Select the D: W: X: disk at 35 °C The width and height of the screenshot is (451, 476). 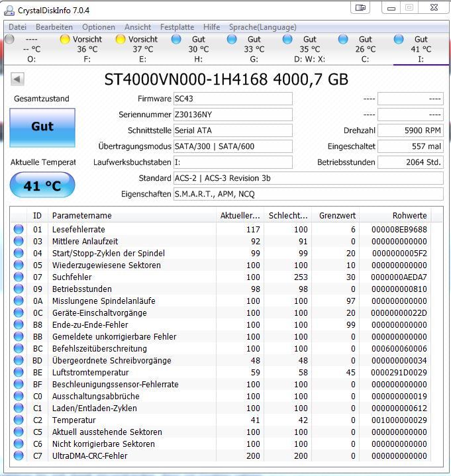click(309, 49)
